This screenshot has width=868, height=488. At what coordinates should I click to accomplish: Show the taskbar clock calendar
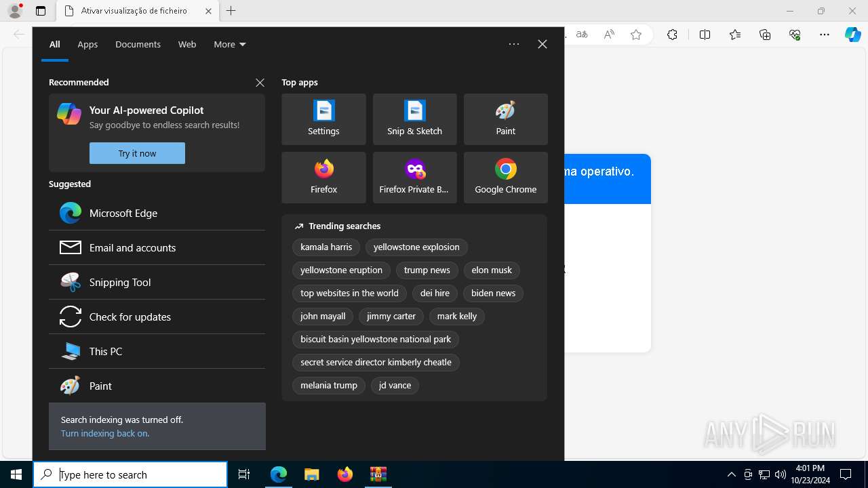tap(810, 474)
